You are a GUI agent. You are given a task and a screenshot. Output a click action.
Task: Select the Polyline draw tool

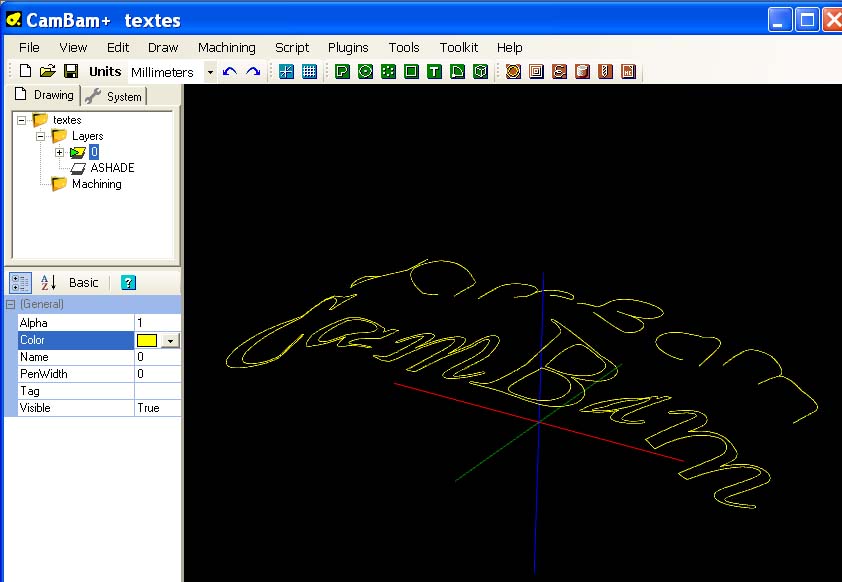(x=342, y=71)
